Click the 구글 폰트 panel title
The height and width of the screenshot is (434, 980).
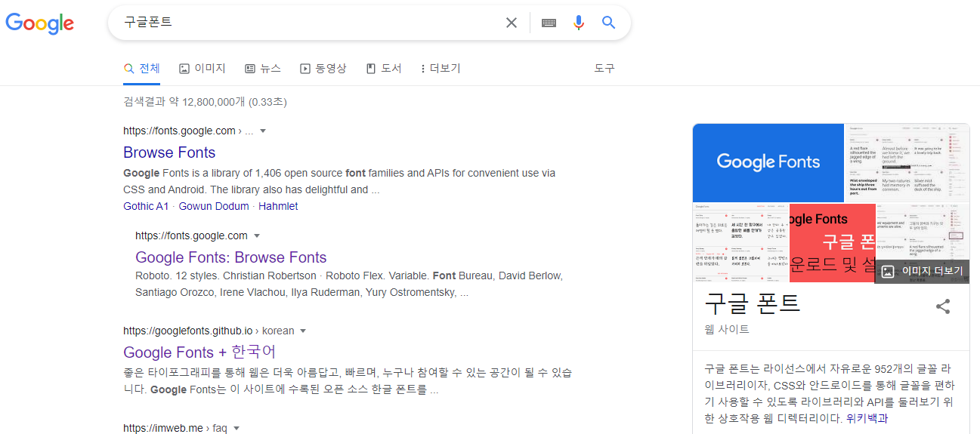click(753, 303)
